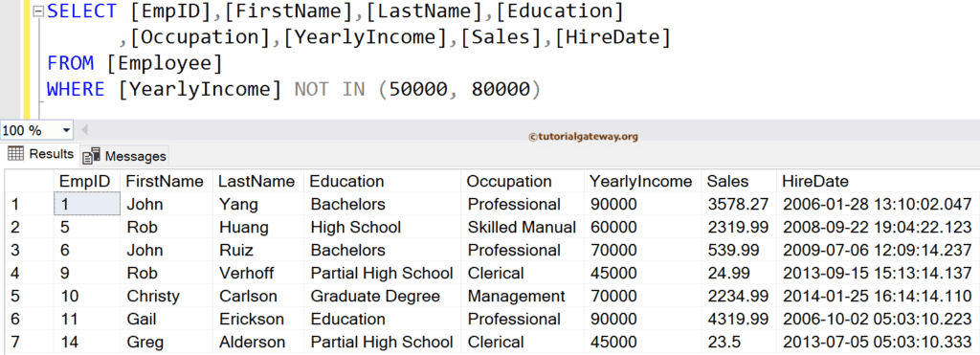Click the 'Carlson' last name cell
Screen dimensions: 980x355
click(x=258, y=296)
